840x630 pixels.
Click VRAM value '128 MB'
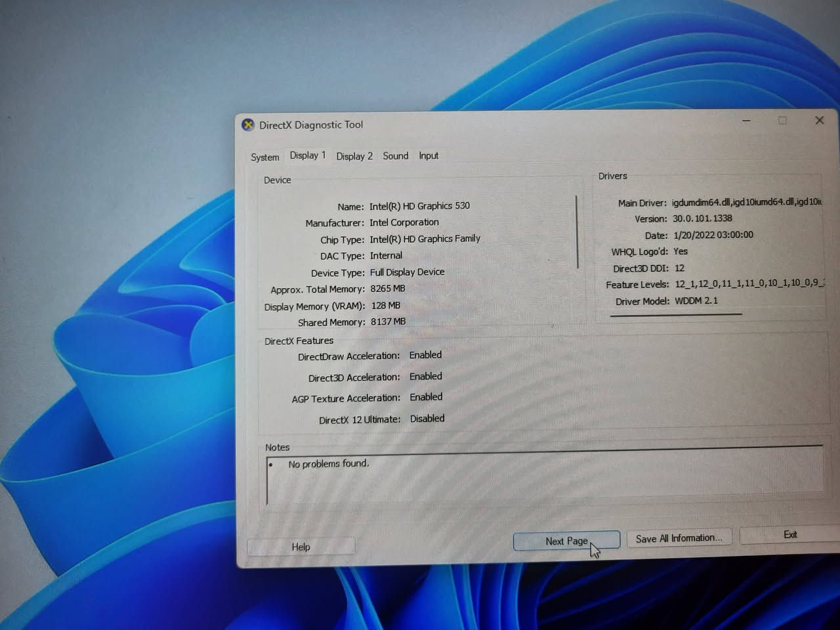pyautogui.click(x=385, y=305)
